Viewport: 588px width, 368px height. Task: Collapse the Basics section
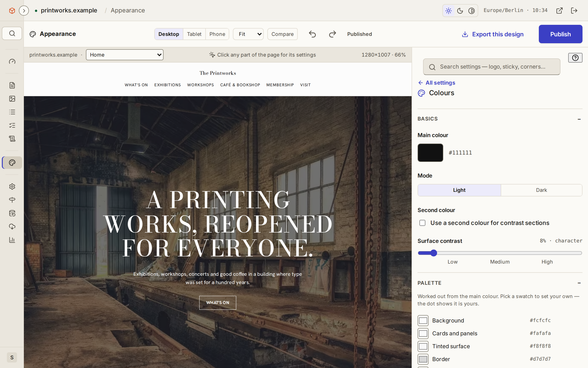[x=579, y=119]
